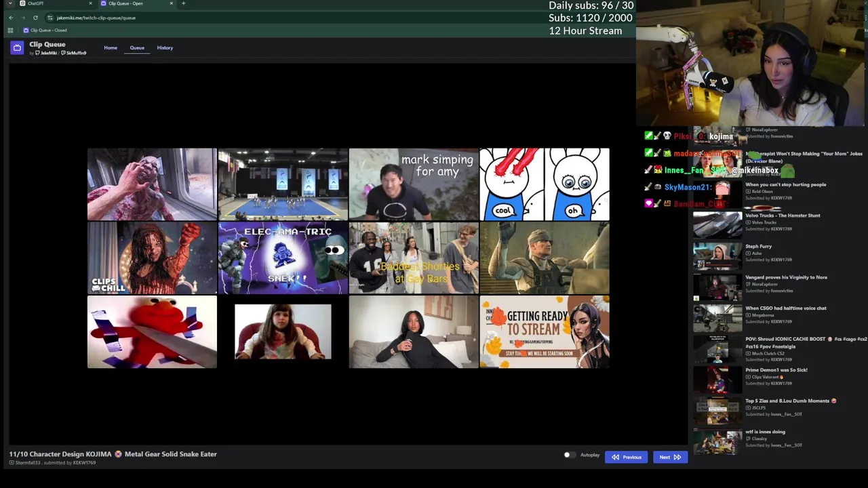The image size is (868, 488).
Task: Select 'When CSGO had halftime voice chat' clip
Action: click(x=785, y=308)
